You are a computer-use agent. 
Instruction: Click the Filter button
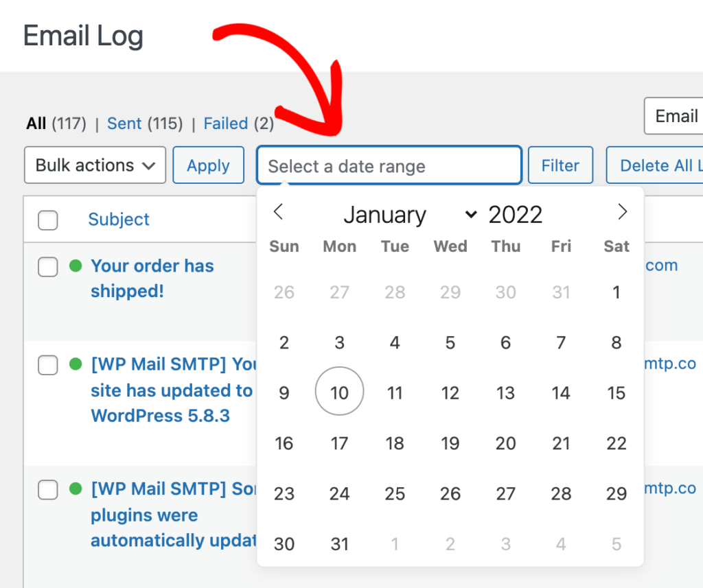(x=560, y=165)
